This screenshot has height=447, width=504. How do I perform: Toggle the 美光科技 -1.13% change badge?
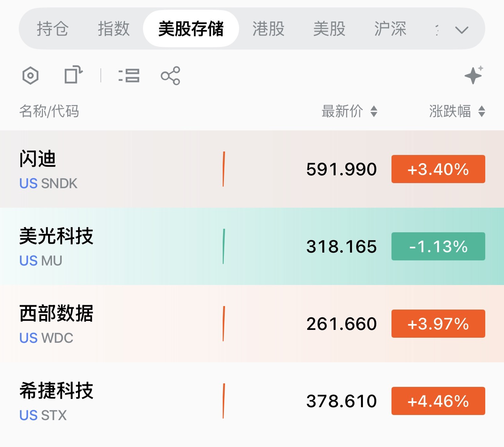438,246
